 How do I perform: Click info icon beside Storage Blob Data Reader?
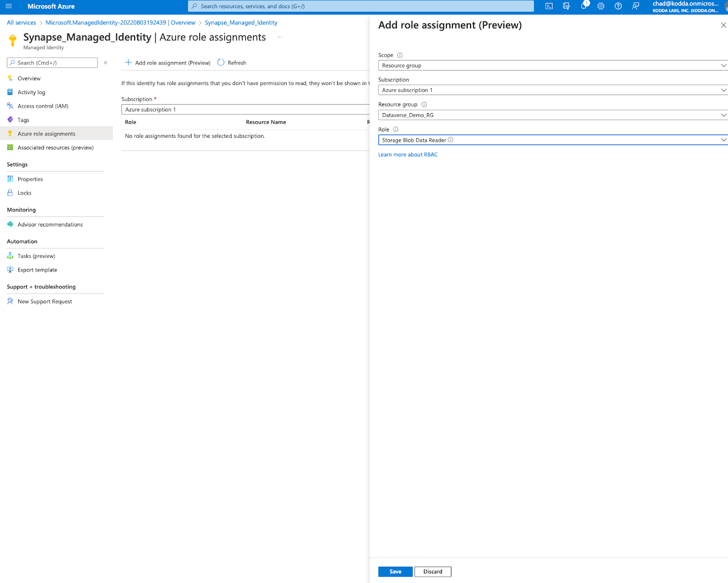[450, 140]
